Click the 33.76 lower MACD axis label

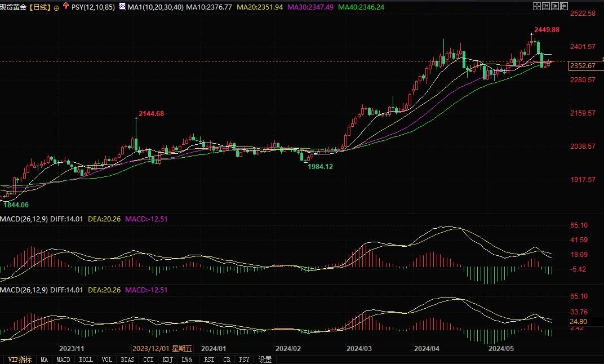[579, 312]
